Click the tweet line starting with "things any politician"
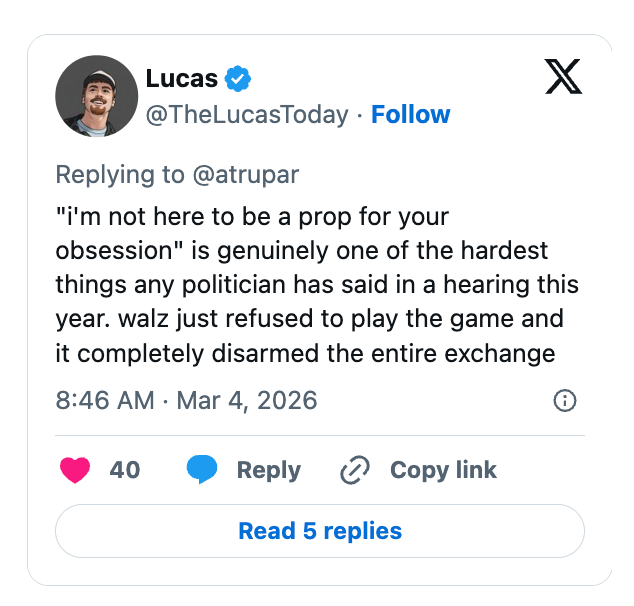This screenshot has width=634, height=606. point(317,285)
